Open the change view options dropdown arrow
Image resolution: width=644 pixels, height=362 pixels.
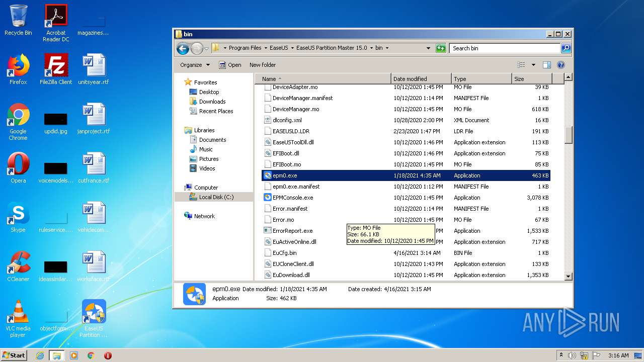pos(533,65)
